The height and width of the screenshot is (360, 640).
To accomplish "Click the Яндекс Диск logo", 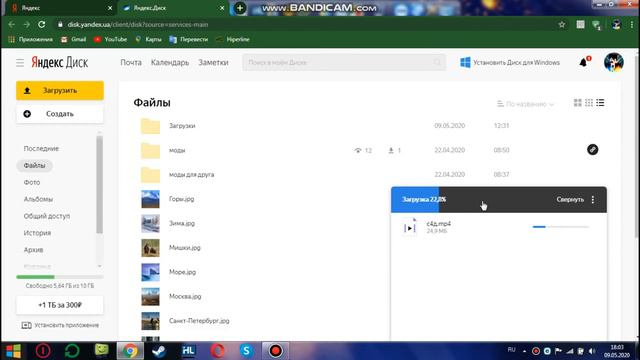I will (x=60, y=62).
